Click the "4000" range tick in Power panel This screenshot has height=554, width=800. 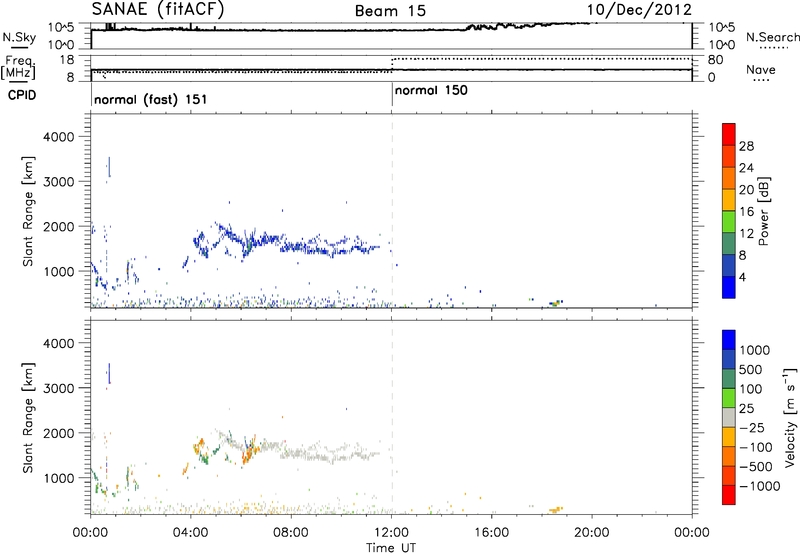(58, 137)
